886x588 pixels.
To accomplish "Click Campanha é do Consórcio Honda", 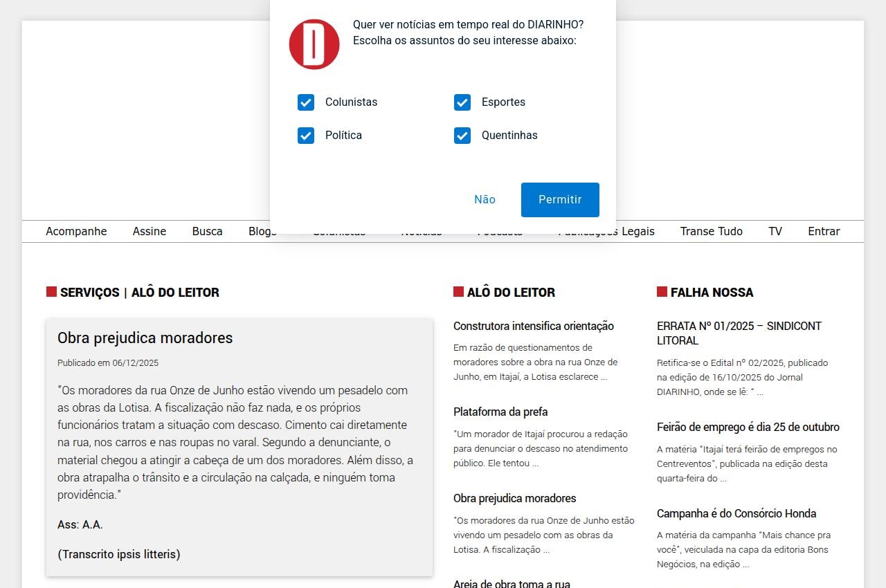I will [x=736, y=514].
